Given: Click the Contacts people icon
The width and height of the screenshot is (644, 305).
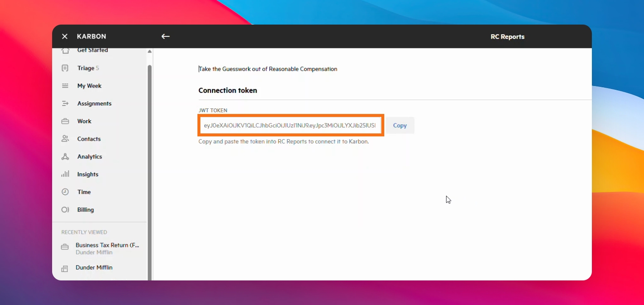Looking at the screenshot, I should tap(65, 139).
